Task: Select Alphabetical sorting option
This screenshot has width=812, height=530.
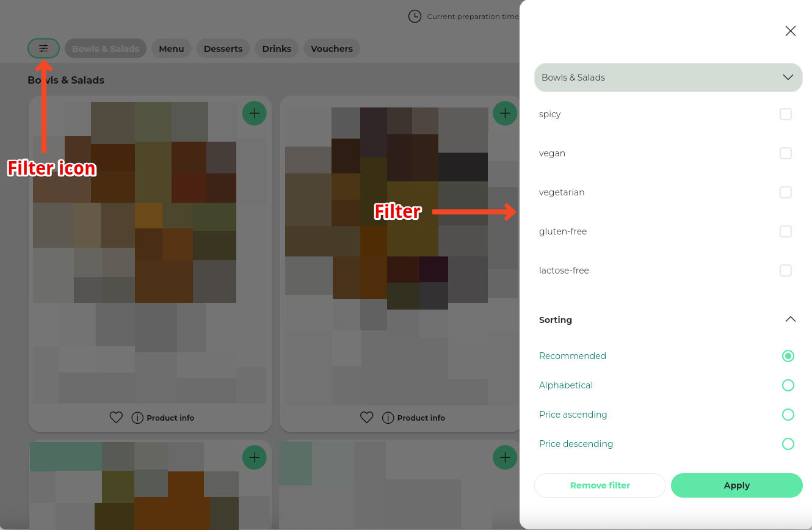Action: click(788, 385)
